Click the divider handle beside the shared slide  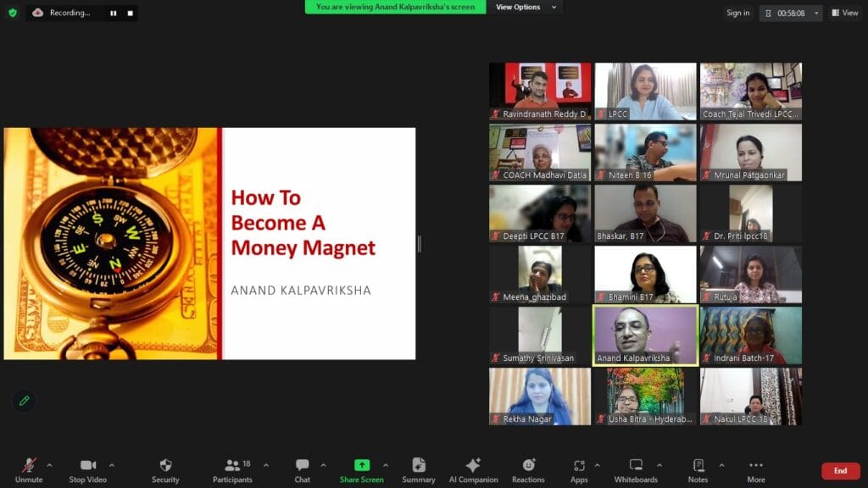pos(419,244)
